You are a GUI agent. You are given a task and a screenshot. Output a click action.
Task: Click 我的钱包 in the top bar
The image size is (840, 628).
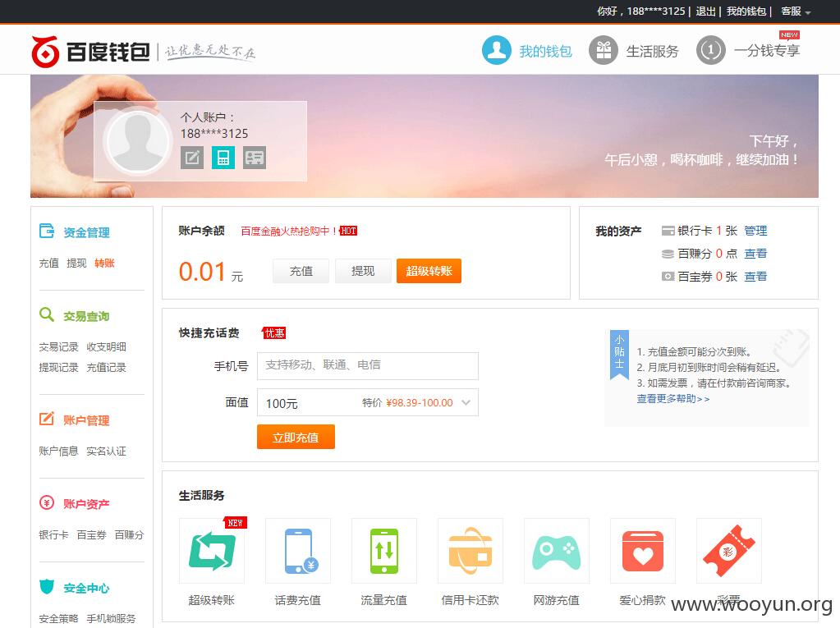746,11
